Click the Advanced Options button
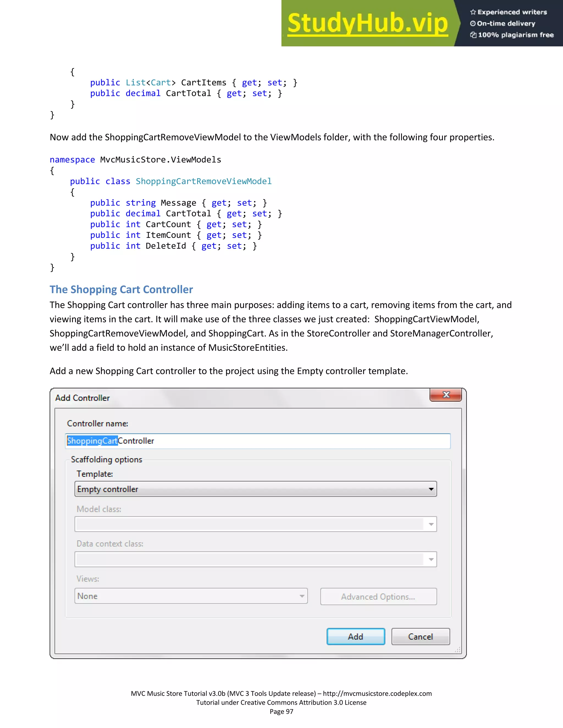Viewport: 563px width, 728px height. (x=378, y=596)
